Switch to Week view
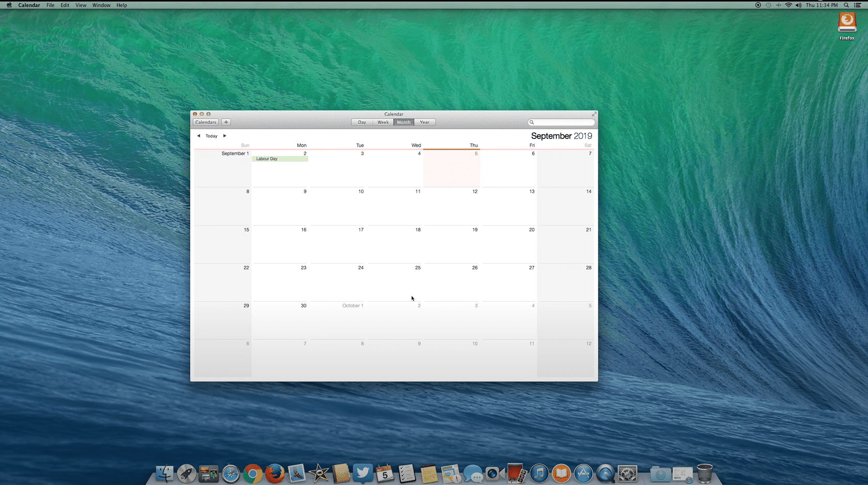868x485 pixels. (x=383, y=122)
